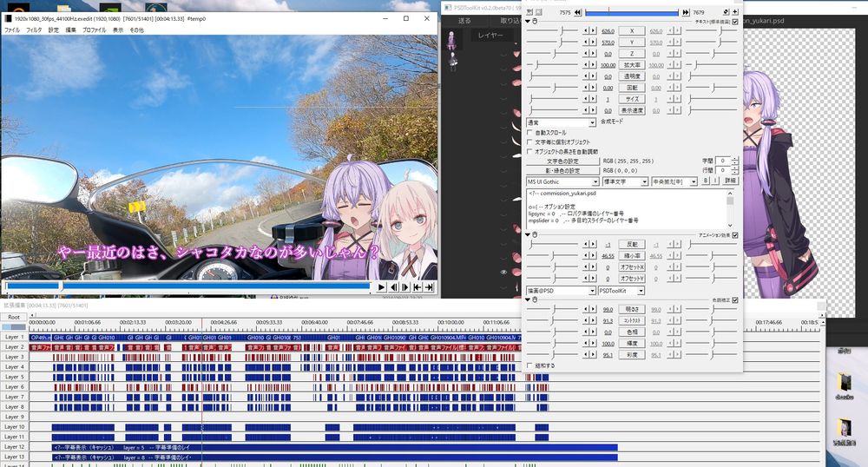Click the first icon at settings dialog top-left
The height and width of the screenshot is (467, 868).
[x=529, y=11]
